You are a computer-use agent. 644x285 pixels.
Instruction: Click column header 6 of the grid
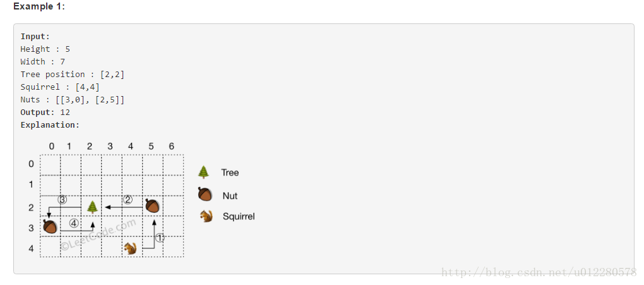pyautogui.click(x=171, y=147)
